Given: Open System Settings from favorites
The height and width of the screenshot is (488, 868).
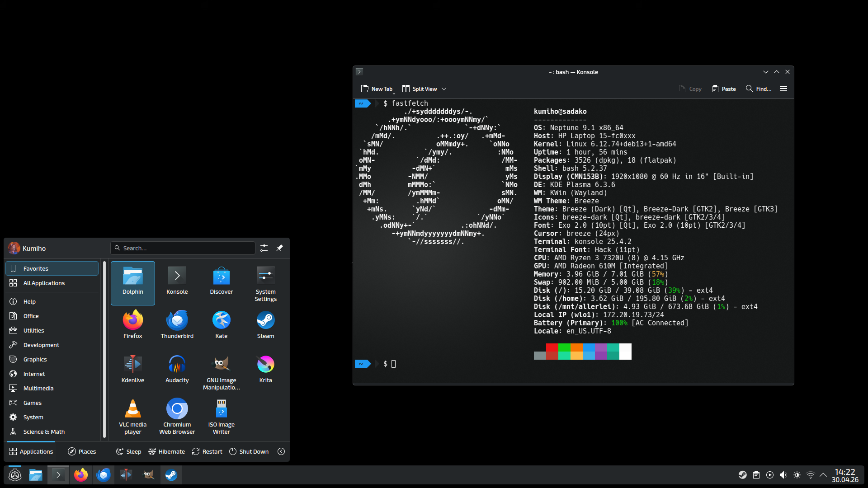Looking at the screenshot, I should (265, 283).
